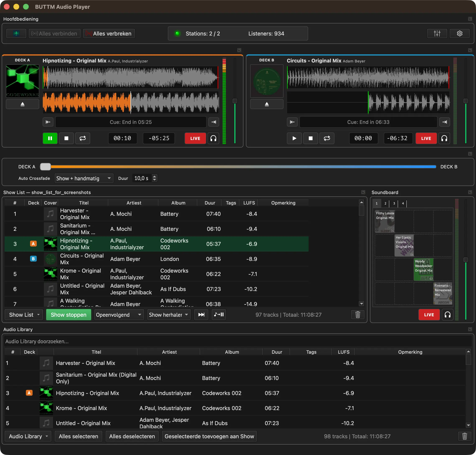Image resolution: width=476 pixels, height=455 pixels.
Task: Toggle Deck B headphone pre-listen
Action: click(x=444, y=138)
